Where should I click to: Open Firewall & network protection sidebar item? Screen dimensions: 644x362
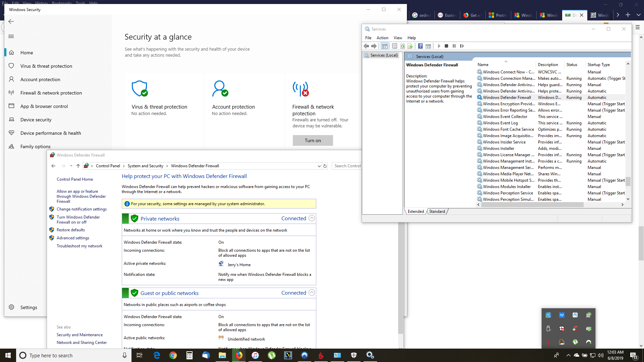click(51, 93)
